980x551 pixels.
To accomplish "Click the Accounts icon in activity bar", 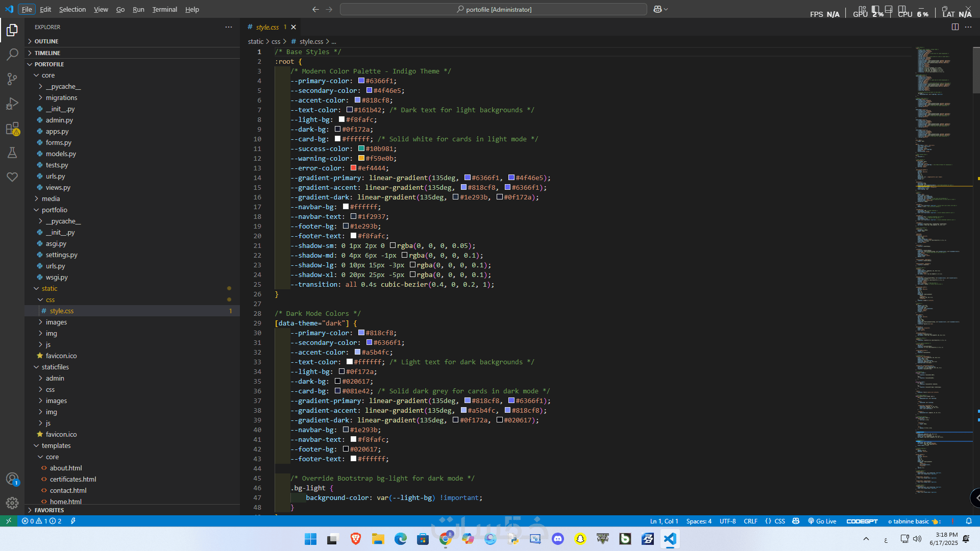I will point(12,479).
